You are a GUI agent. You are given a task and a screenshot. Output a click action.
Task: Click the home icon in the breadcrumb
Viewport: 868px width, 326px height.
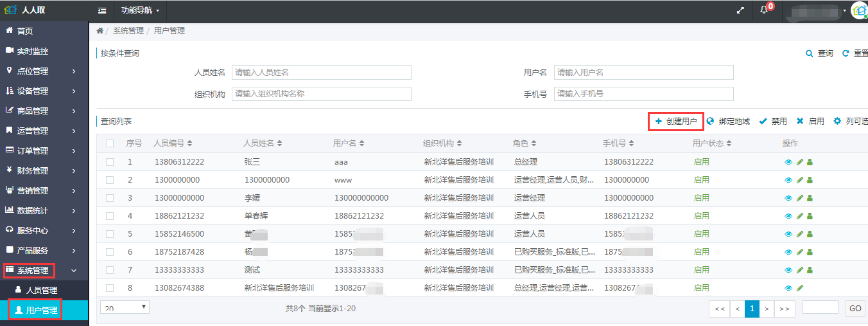pos(100,30)
